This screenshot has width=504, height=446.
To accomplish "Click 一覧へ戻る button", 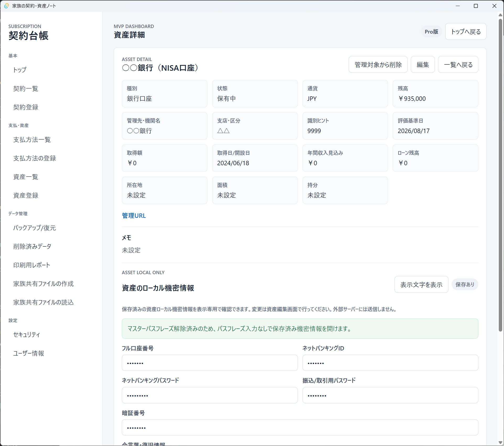I will pyautogui.click(x=458, y=64).
